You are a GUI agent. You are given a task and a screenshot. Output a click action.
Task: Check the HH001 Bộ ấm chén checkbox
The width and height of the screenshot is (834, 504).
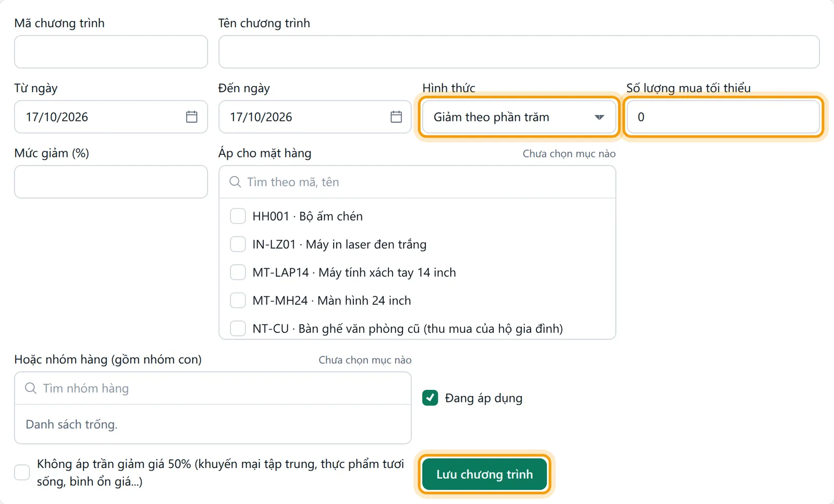point(238,216)
